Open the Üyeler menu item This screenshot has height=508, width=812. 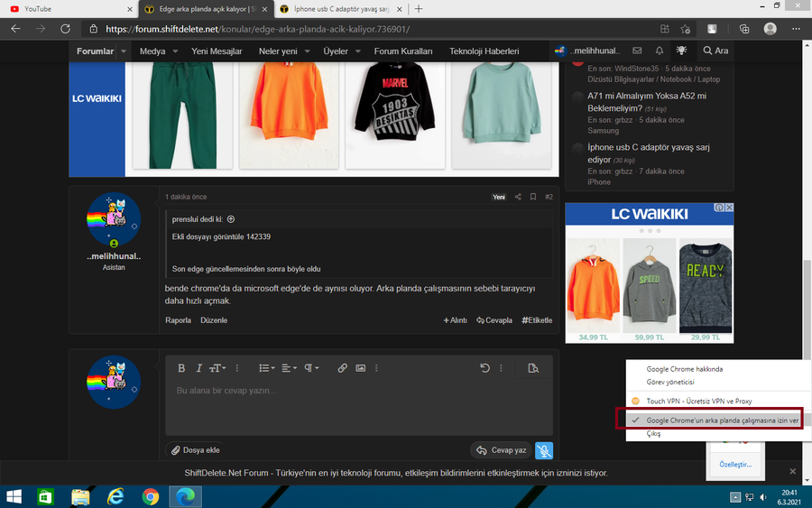[336, 51]
